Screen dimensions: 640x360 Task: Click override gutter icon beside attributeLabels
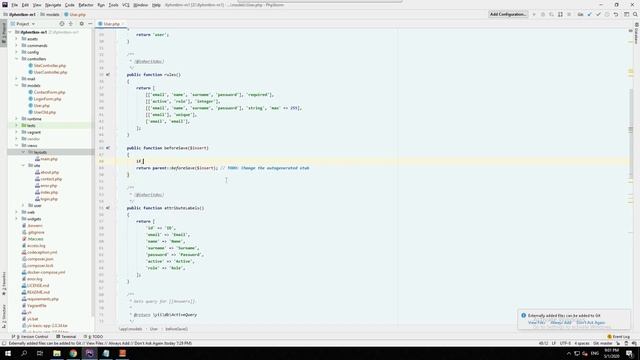tap(108, 208)
